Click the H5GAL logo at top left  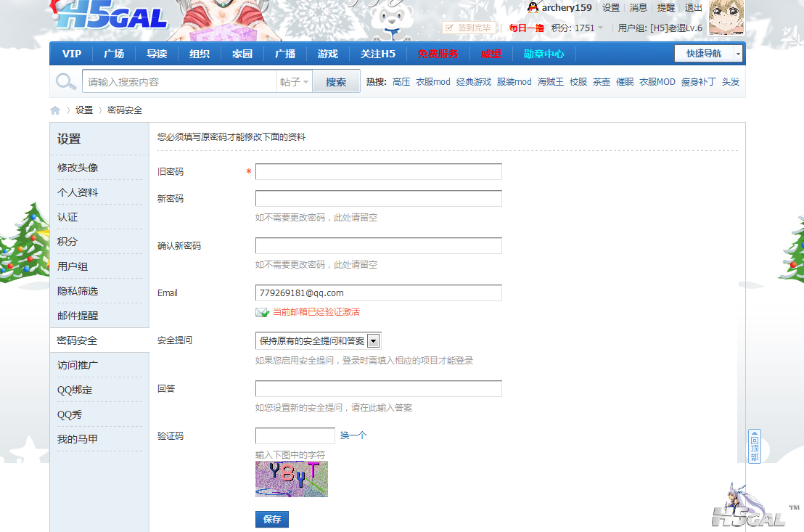(x=111, y=17)
